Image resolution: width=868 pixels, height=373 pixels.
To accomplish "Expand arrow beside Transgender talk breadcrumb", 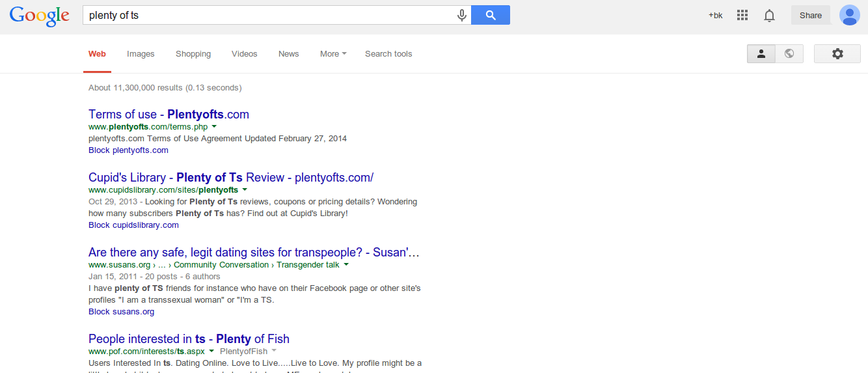I will click(346, 265).
